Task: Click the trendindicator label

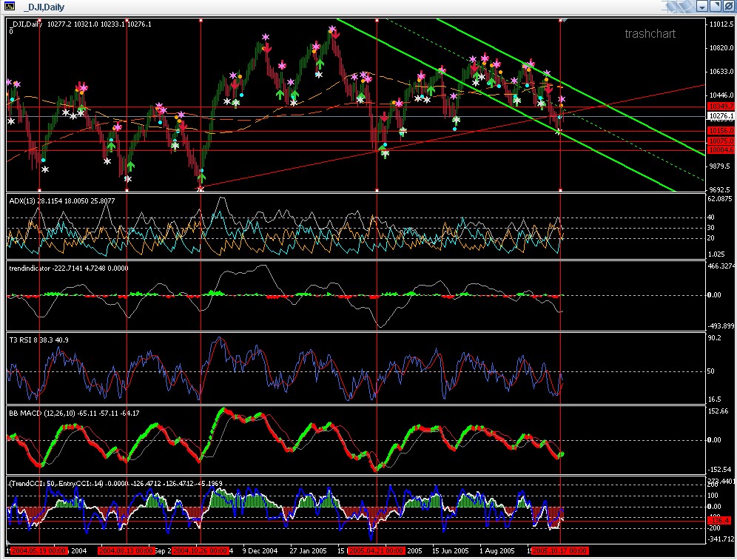Action: (x=30, y=269)
